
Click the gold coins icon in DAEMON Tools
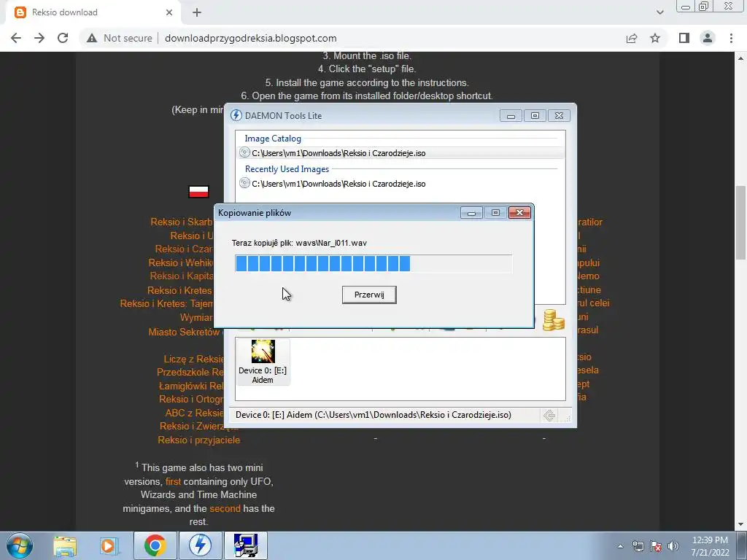click(553, 319)
